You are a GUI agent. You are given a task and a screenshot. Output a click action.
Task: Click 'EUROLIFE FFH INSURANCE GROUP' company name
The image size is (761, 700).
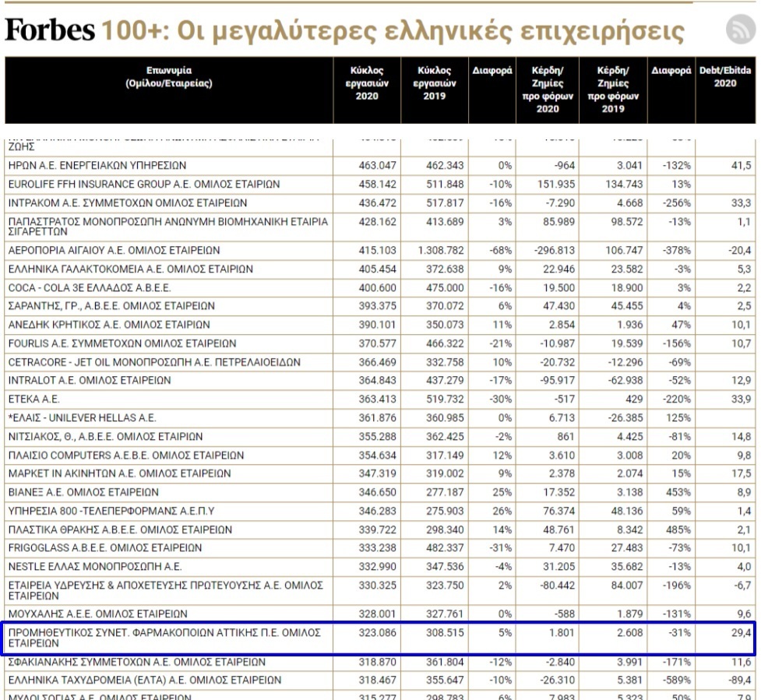144,185
